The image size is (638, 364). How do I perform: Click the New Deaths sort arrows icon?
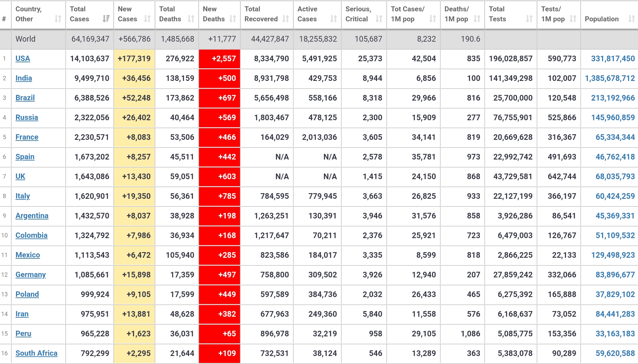click(233, 19)
